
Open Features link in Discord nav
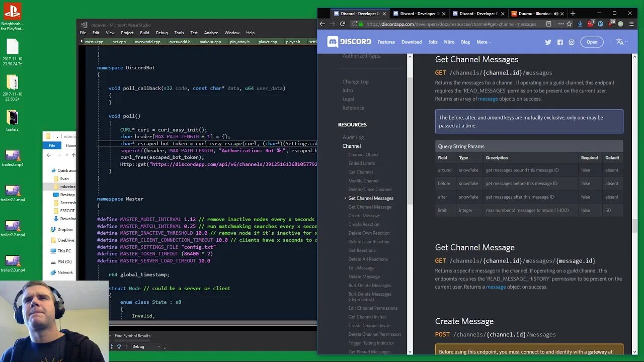pos(386,42)
